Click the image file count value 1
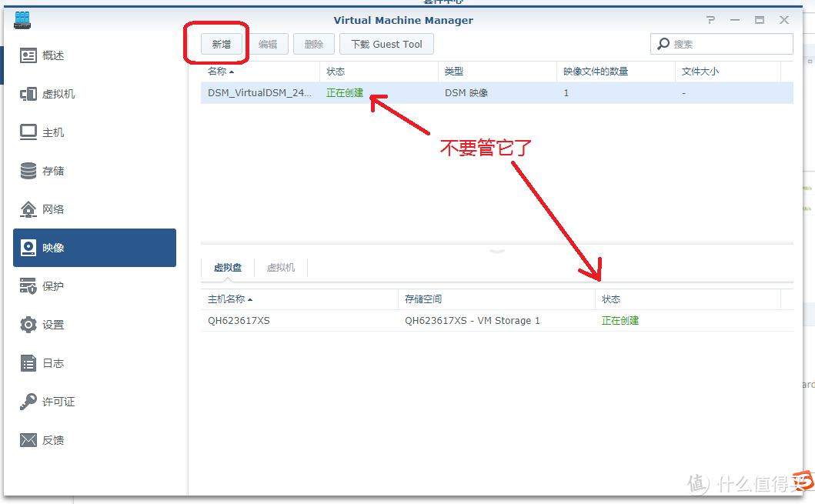Viewport: 815px width, 504px height. point(566,93)
